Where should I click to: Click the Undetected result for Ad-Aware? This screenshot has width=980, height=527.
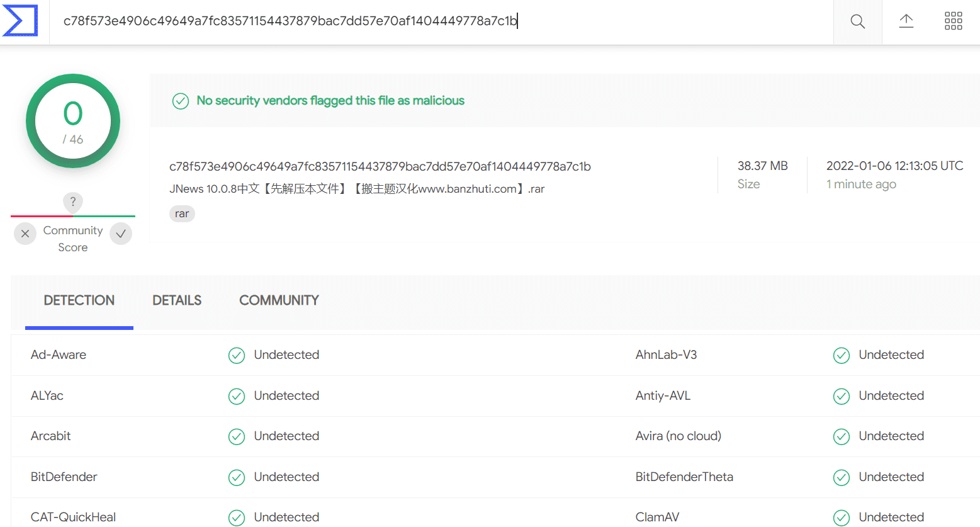point(287,354)
